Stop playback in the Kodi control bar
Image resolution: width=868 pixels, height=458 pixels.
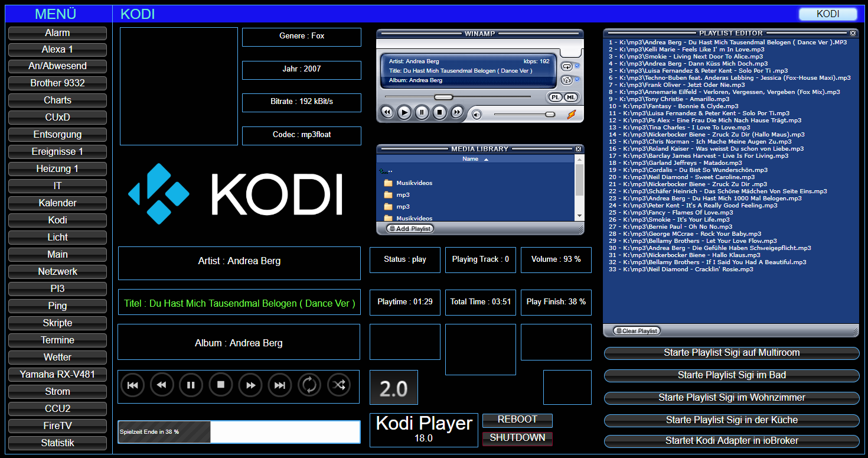[x=221, y=385]
